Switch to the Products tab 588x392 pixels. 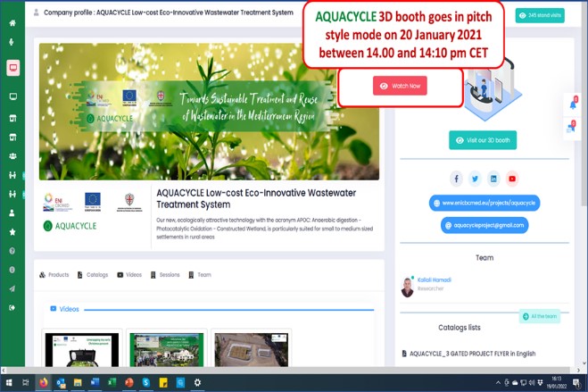click(x=54, y=275)
